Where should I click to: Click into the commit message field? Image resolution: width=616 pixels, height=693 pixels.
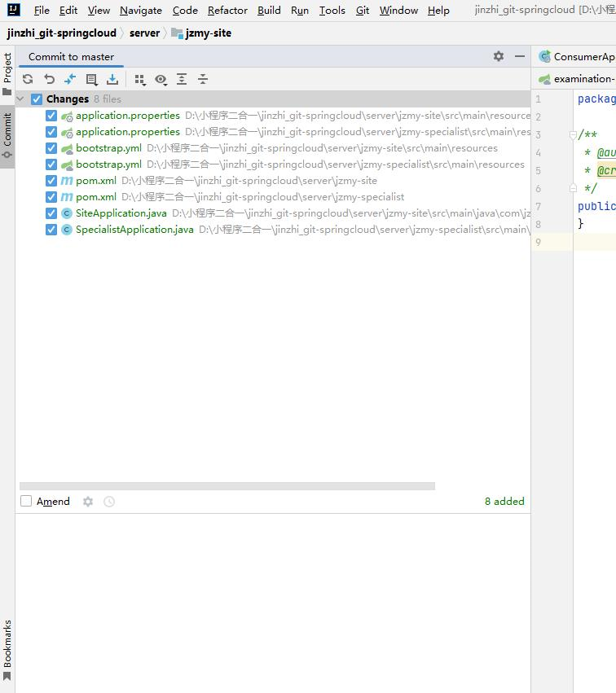click(273, 603)
